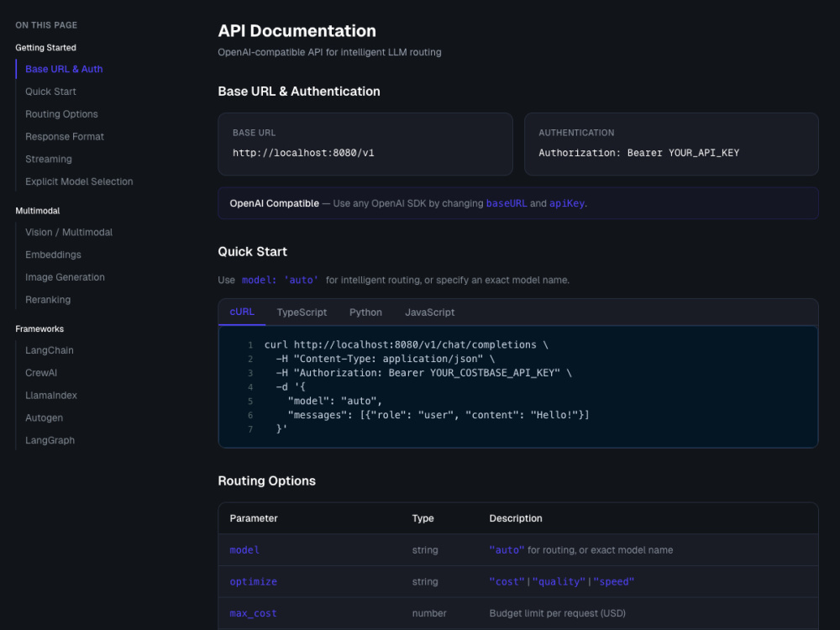
Task: Click the baseURL code term
Action: pyautogui.click(x=507, y=203)
